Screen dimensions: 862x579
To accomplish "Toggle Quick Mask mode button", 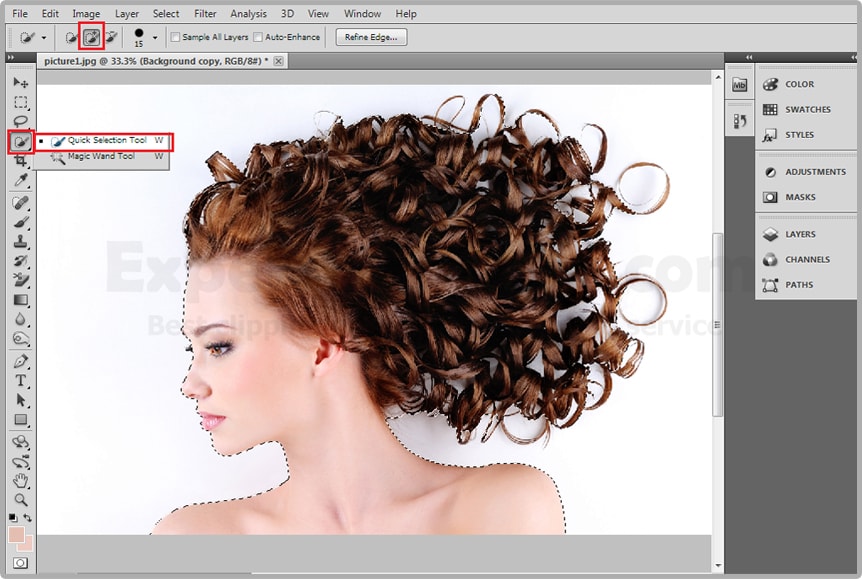I will coord(20,564).
